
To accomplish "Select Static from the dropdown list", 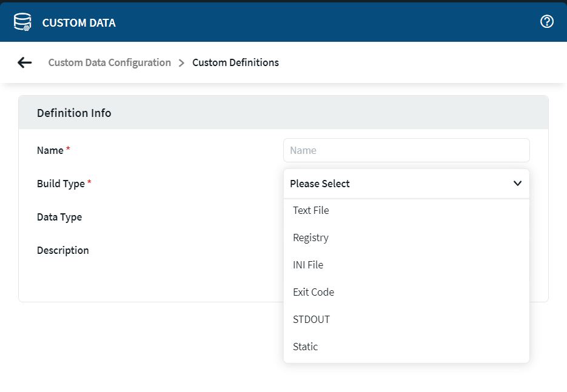I will tap(305, 347).
